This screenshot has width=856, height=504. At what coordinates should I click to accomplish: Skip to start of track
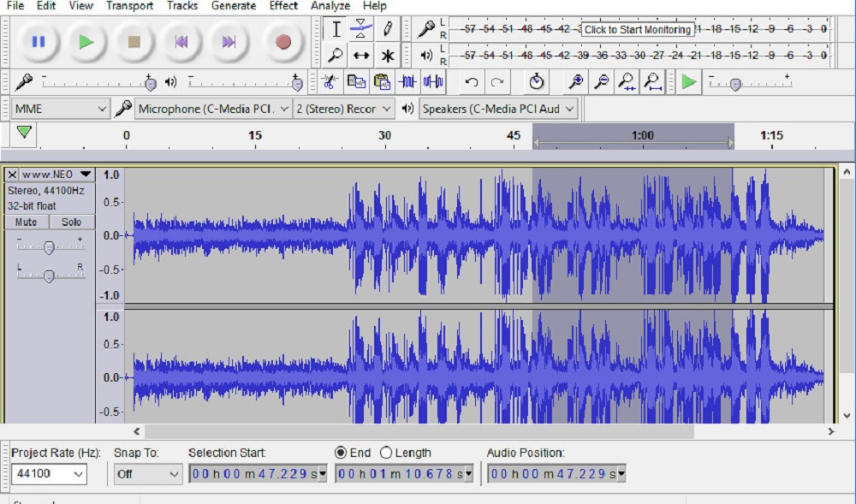point(181,42)
